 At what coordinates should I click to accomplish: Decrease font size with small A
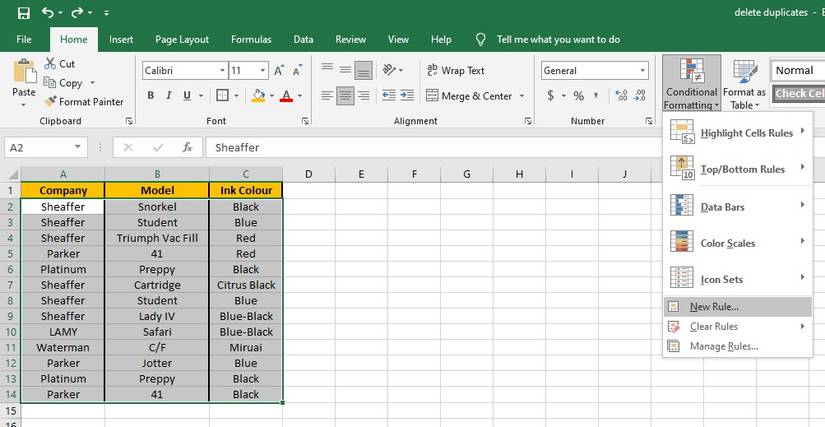click(x=297, y=70)
